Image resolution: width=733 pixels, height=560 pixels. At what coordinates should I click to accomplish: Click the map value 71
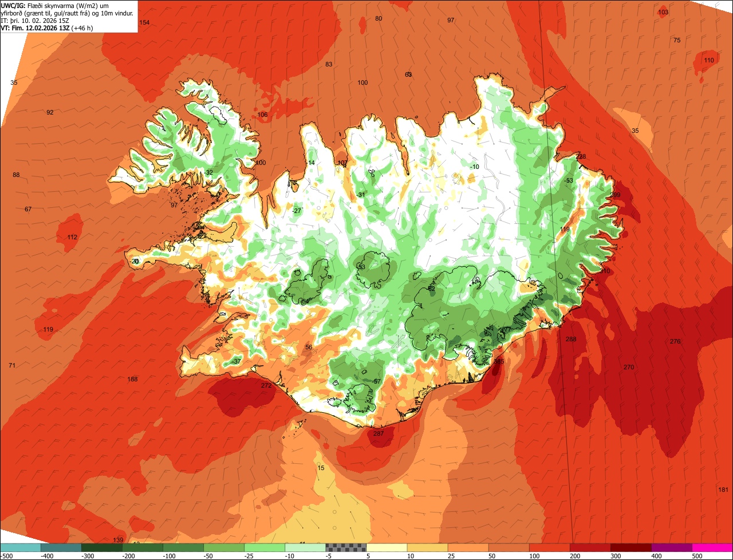click(x=12, y=365)
